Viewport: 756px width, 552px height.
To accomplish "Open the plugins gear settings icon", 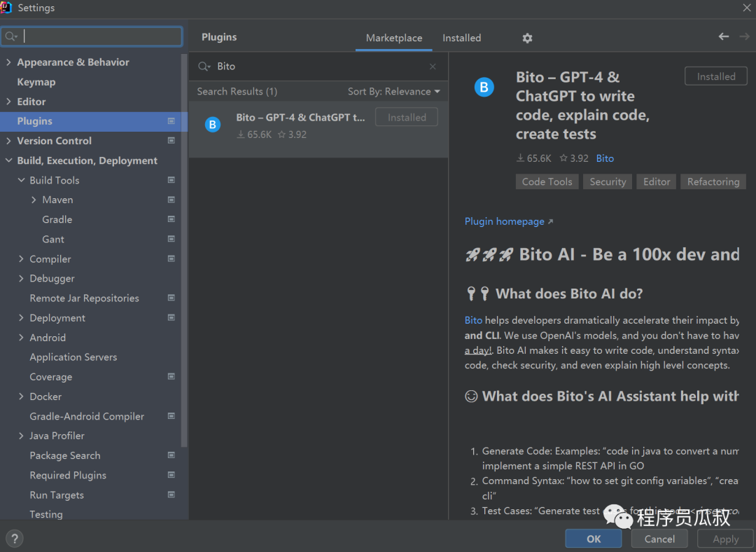I will 527,38.
